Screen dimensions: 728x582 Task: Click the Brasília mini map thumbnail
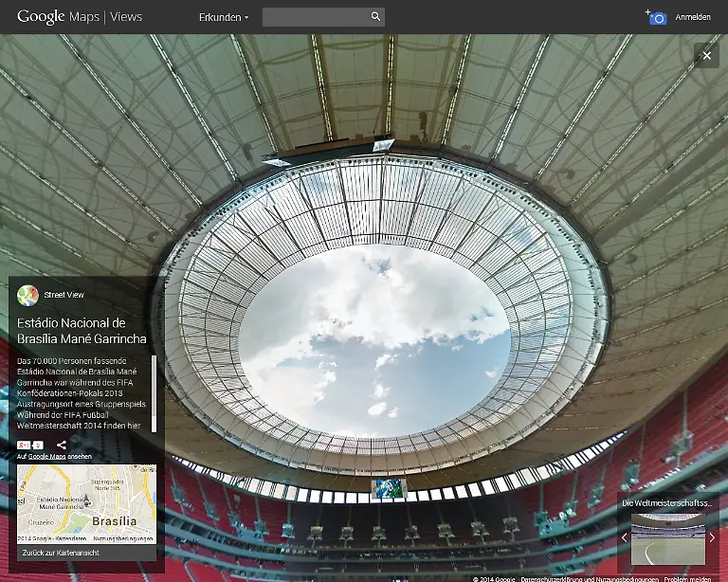pos(86,502)
